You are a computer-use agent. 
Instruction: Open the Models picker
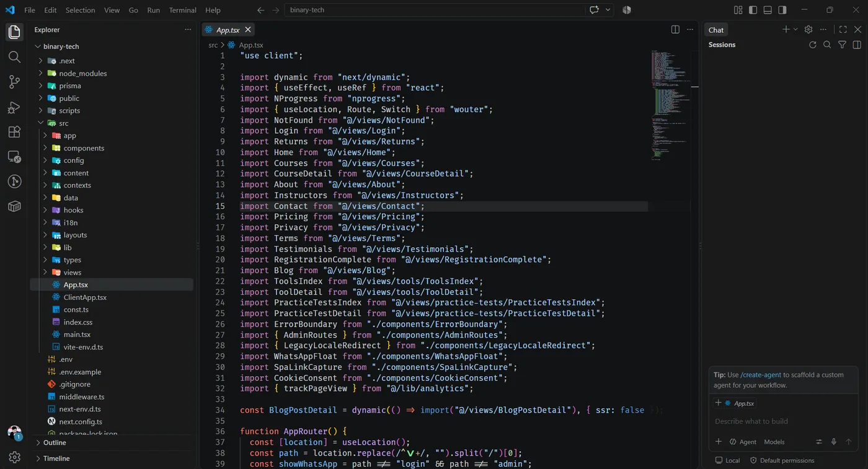coord(774,442)
